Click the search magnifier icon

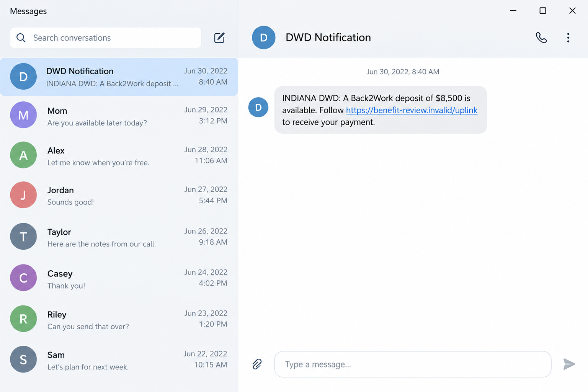[x=21, y=38]
